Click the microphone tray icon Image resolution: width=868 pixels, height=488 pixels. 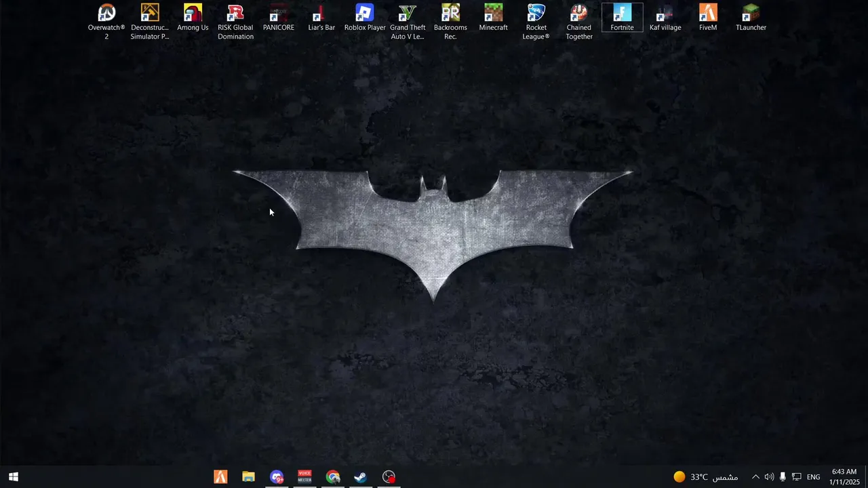tap(783, 477)
